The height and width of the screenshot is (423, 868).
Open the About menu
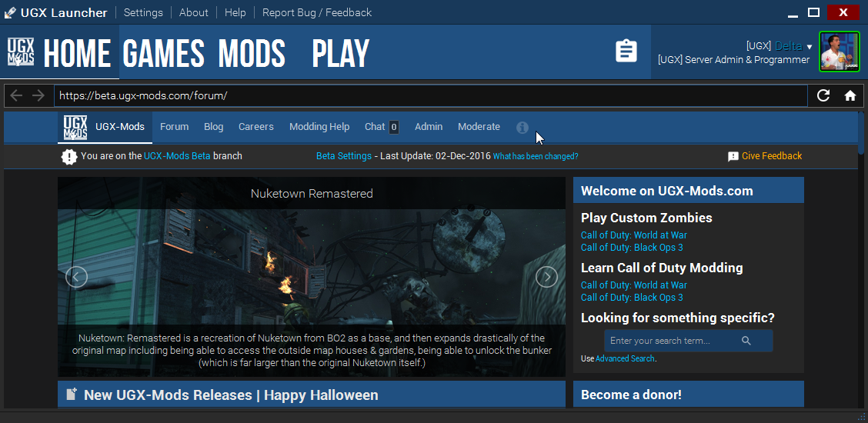(x=194, y=12)
